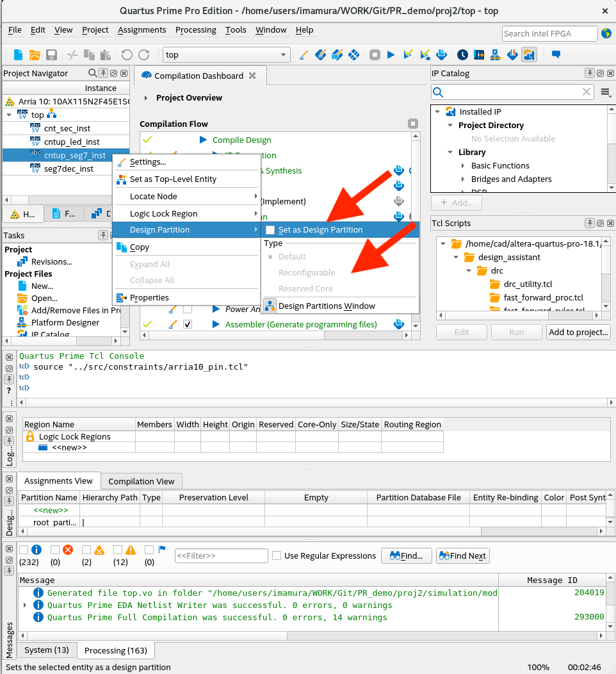Open the pencil Settings toolbar icon
The width and height of the screenshot is (616, 674).
(x=304, y=54)
